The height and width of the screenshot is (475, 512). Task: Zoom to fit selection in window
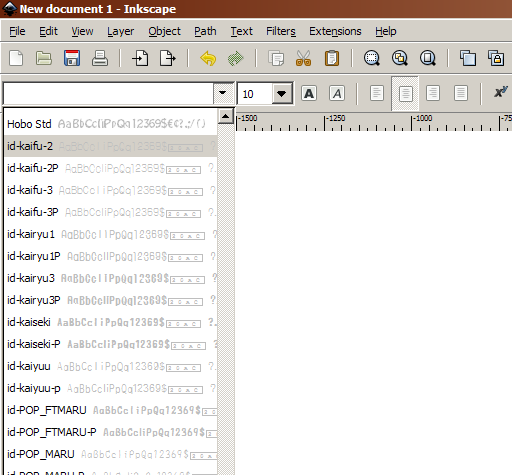[372, 58]
